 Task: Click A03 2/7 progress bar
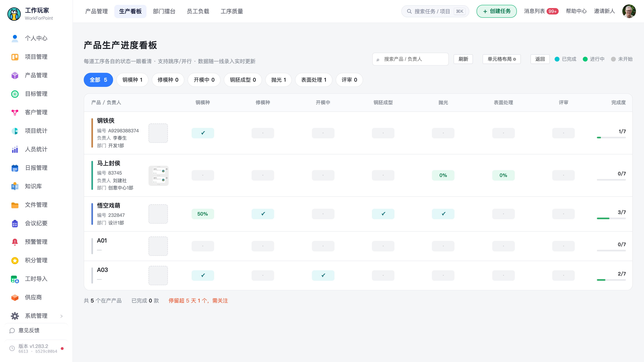click(x=611, y=280)
